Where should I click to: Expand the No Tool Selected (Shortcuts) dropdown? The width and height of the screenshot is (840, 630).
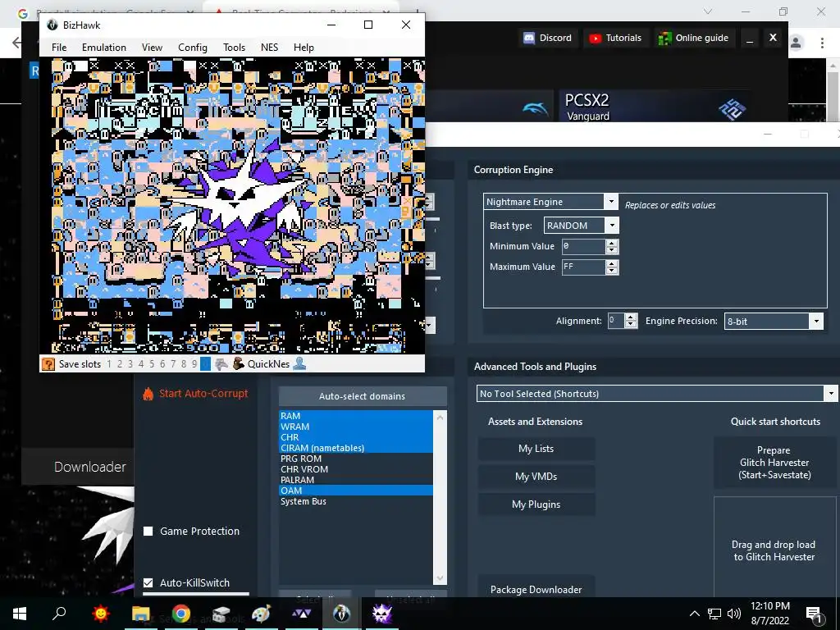click(x=830, y=394)
